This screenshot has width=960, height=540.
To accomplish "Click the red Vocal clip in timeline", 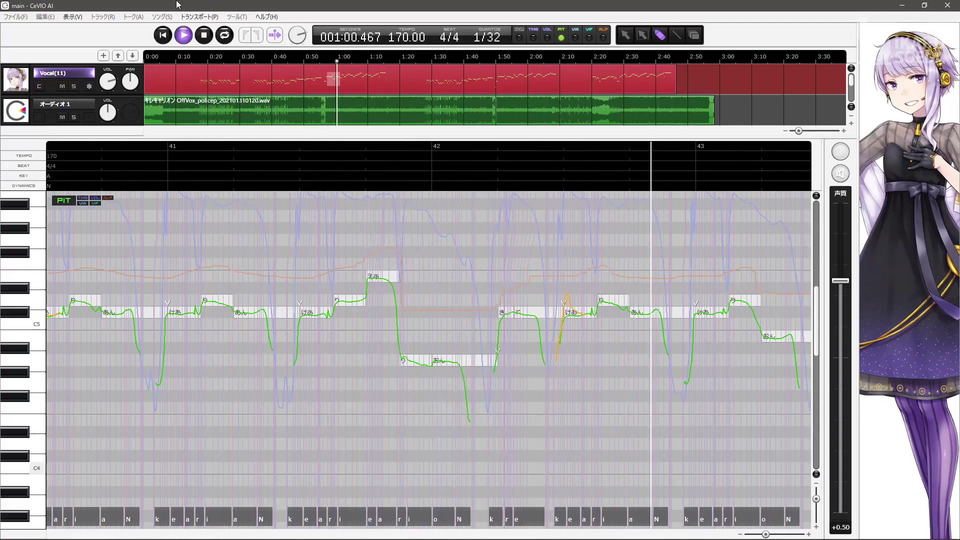I will (x=410, y=79).
